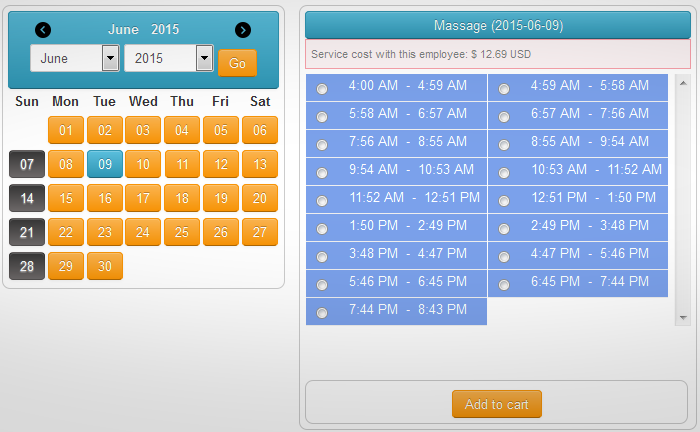The height and width of the screenshot is (432, 700).
Task: Select June 03 on the calendar
Action: click(143, 130)
